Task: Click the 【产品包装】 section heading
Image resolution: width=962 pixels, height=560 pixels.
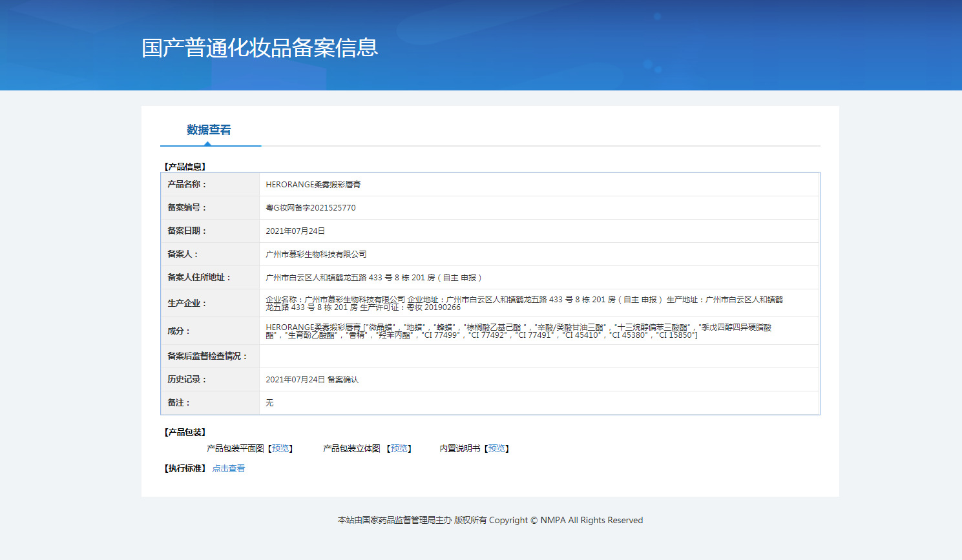Action: (185, 432)
